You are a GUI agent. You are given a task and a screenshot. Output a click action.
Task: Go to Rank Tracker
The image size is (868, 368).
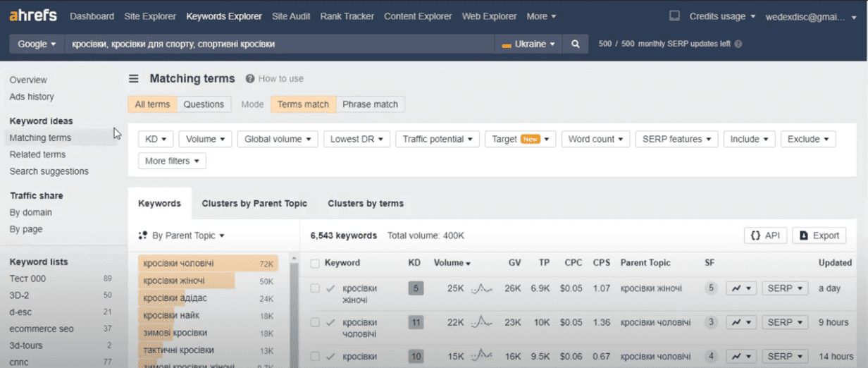click(x=347, y=16)
